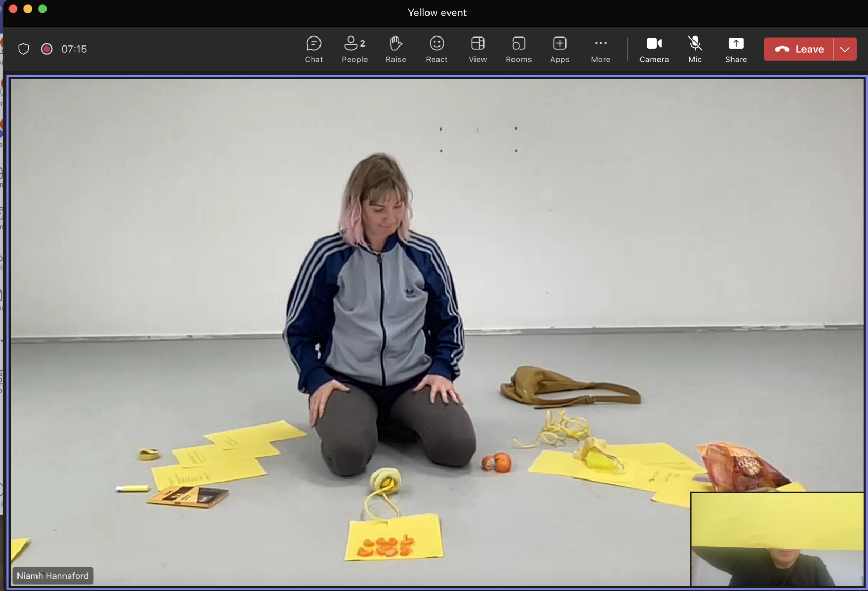The height and width of the screenshot is (591, 868).
Task: Toggle the Camera off
Action: coord(653,49)
